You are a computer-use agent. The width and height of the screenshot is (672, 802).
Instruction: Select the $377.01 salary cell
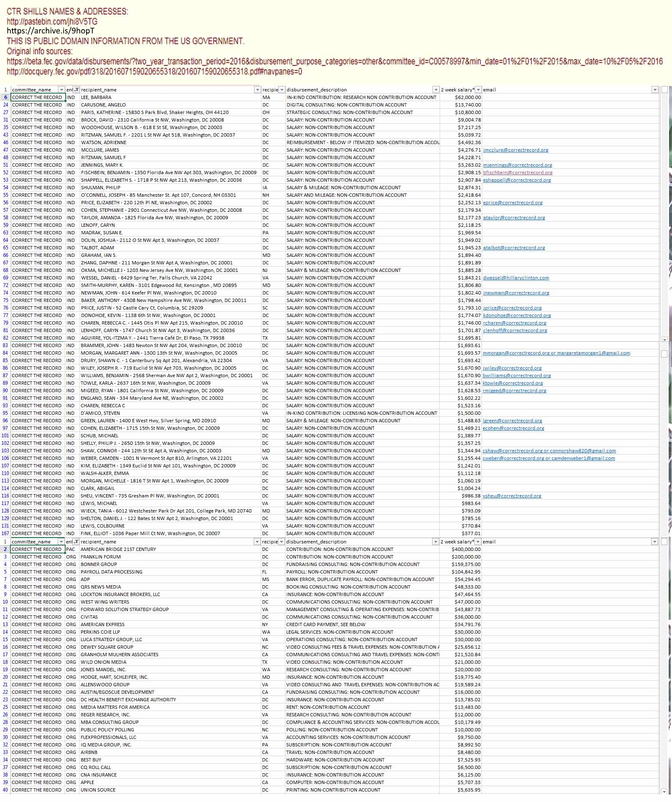point(461,533)
